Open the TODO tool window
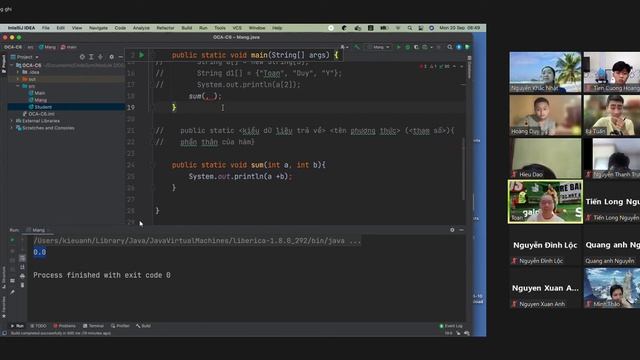The height and width of the screenshot is (360, 640). pos(39,326)
